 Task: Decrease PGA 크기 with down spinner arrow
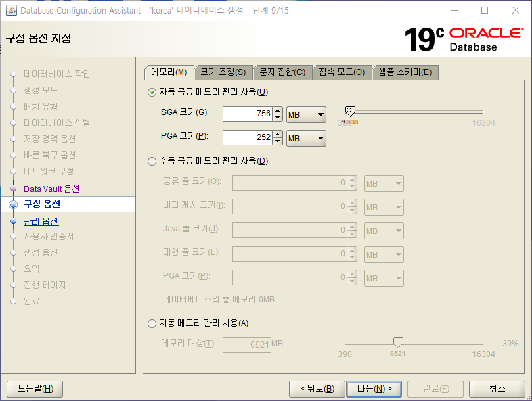[x=278, y=141]
